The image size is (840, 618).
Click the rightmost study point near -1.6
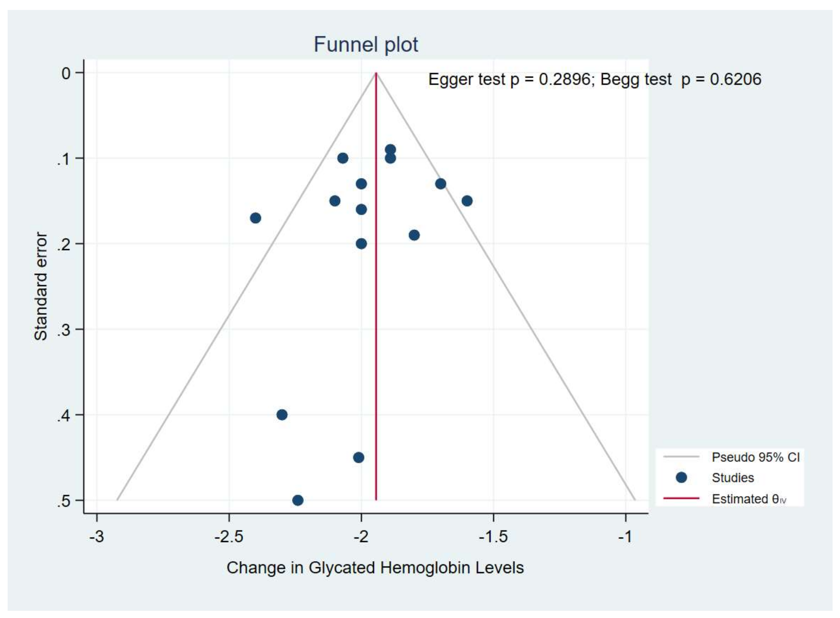[x=467, y=201]
